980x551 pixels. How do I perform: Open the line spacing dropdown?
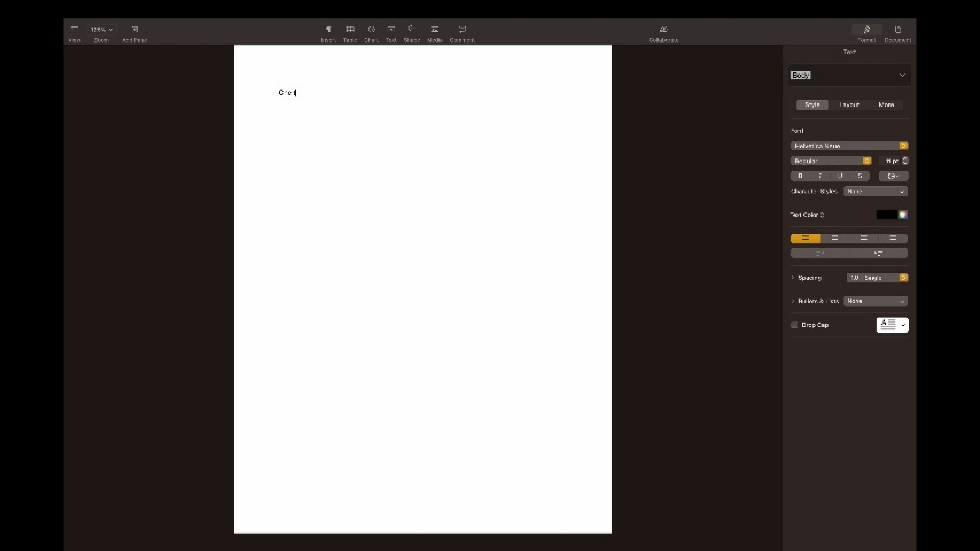coord(877,278)
